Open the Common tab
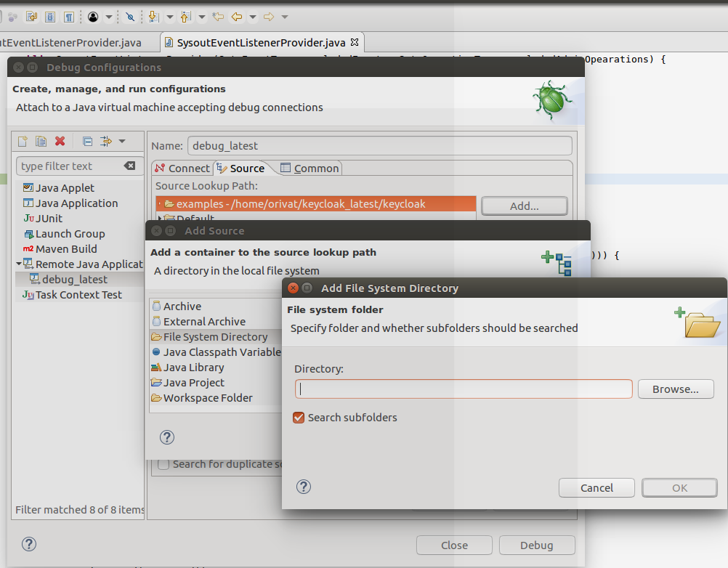This screenshot has width=728, height=568. point(310,168)
